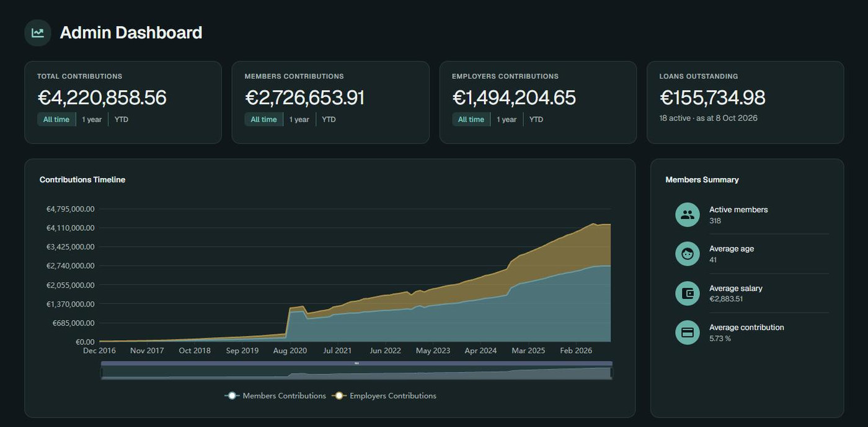Click the left handle of timeline range slider

coord(102,372)
